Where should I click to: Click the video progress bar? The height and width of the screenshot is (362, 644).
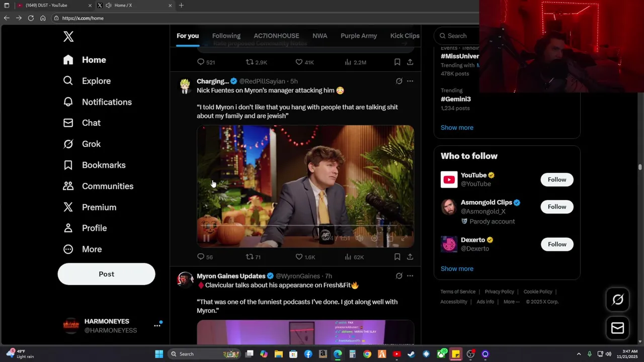[305, 226]
